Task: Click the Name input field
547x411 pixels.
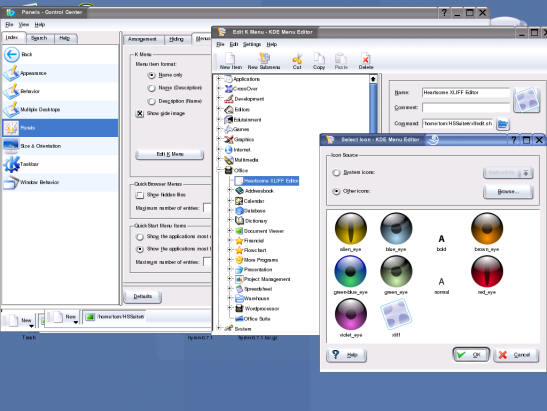Action: [x=466, y=92]
